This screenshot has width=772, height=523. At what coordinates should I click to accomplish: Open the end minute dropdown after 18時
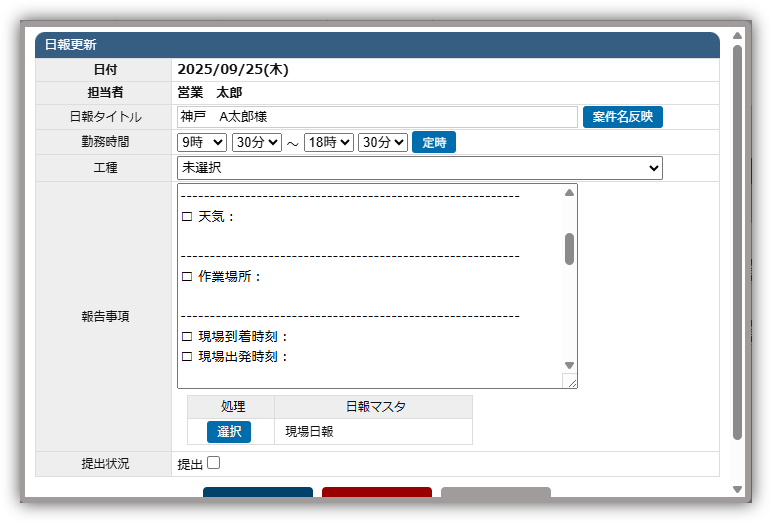[x=383, y=143]
